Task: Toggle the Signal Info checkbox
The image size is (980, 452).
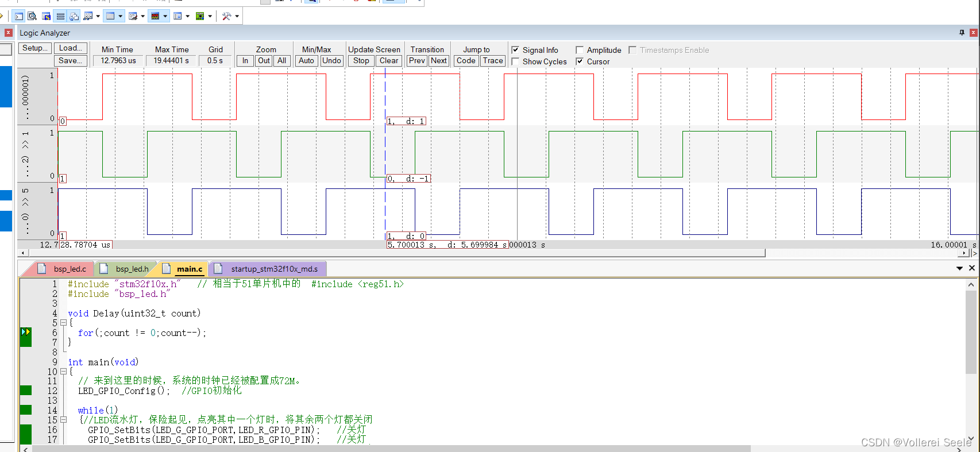Action: coord(515,50)
